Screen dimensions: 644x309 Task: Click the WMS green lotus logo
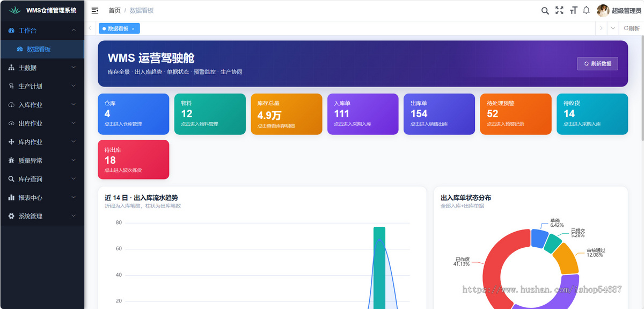(x=16, y=10)
